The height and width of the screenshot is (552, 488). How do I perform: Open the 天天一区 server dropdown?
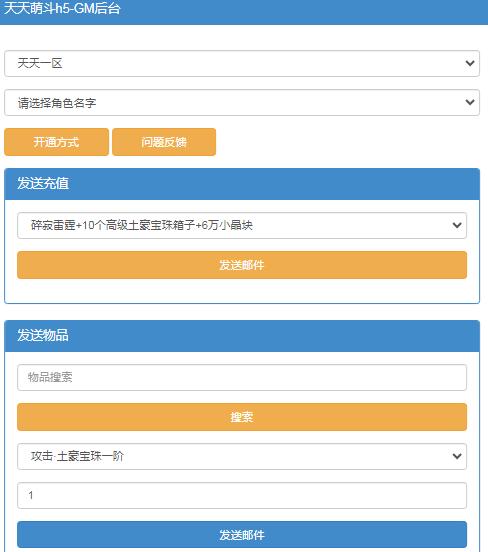click(242, 63)
